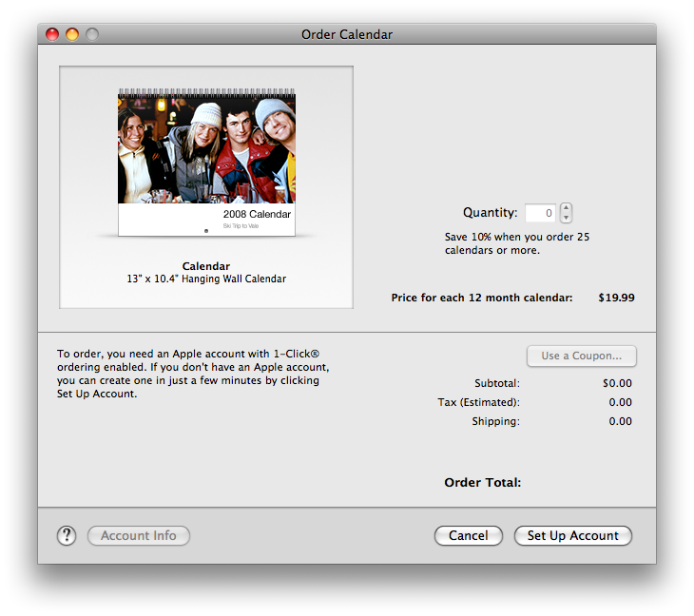Click the Account Info button

(x=139, y=535)
